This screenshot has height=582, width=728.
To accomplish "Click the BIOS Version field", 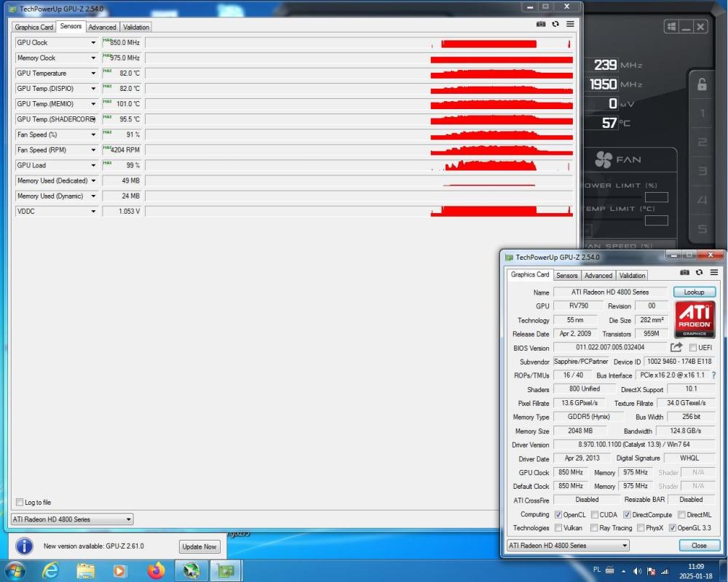I will (610, 347).
